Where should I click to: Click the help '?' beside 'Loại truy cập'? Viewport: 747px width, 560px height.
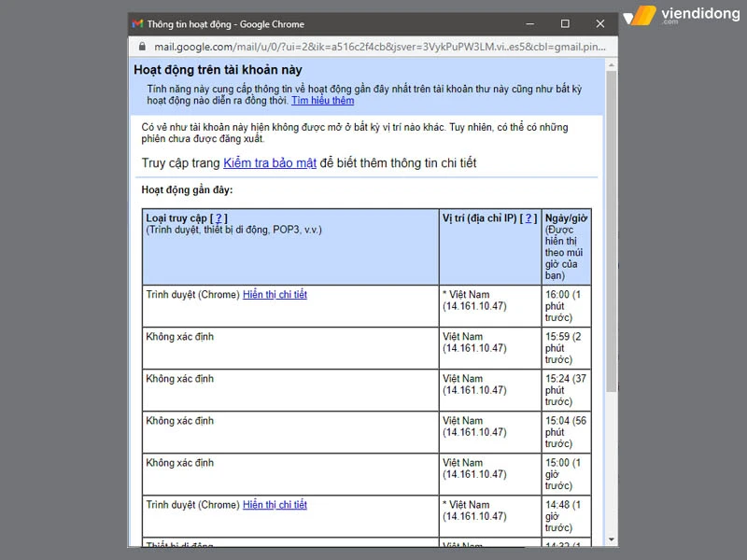pos(218,218)
